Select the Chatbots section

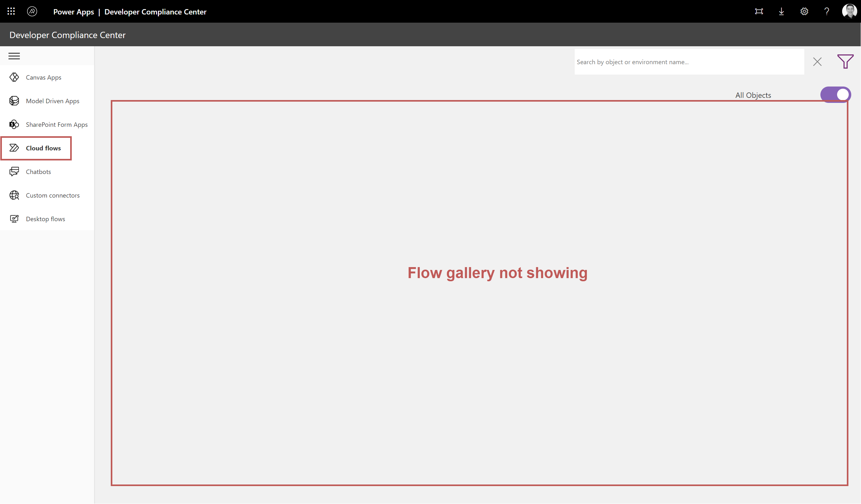pyautogui.click(x=38, y=171)
